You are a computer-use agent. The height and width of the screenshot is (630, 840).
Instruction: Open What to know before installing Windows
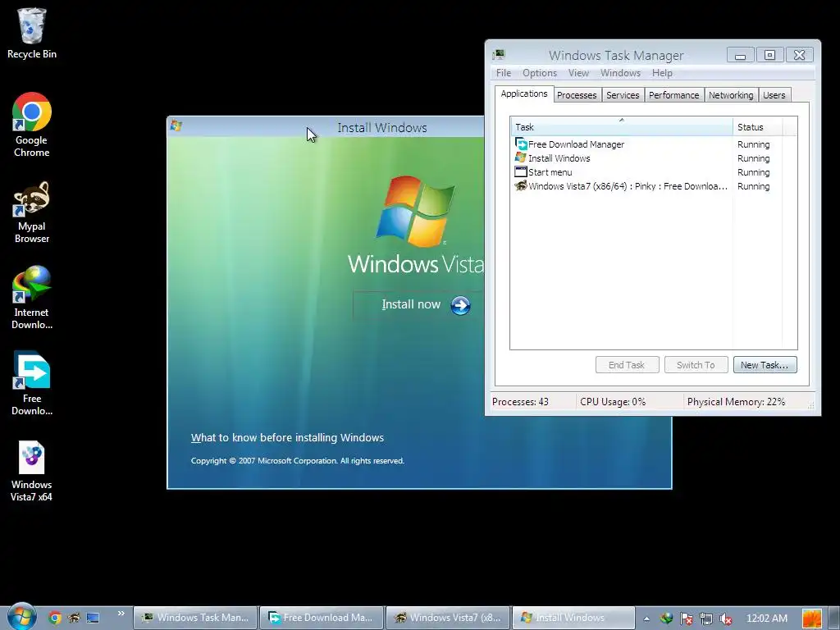[x=287, y=438]
